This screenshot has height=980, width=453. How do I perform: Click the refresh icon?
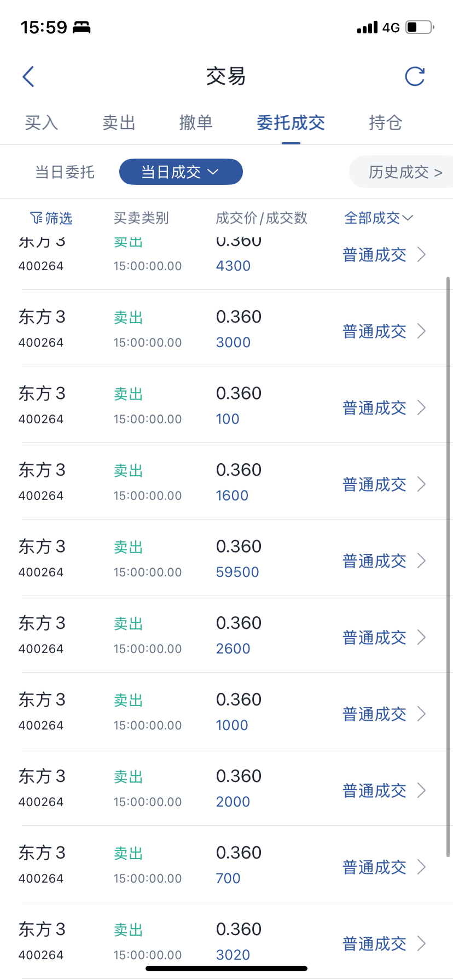click(x=415, y=77)
